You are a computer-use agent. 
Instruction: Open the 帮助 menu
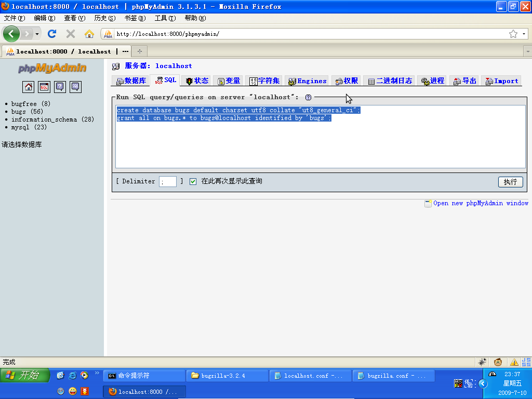(x=195, y=18)
